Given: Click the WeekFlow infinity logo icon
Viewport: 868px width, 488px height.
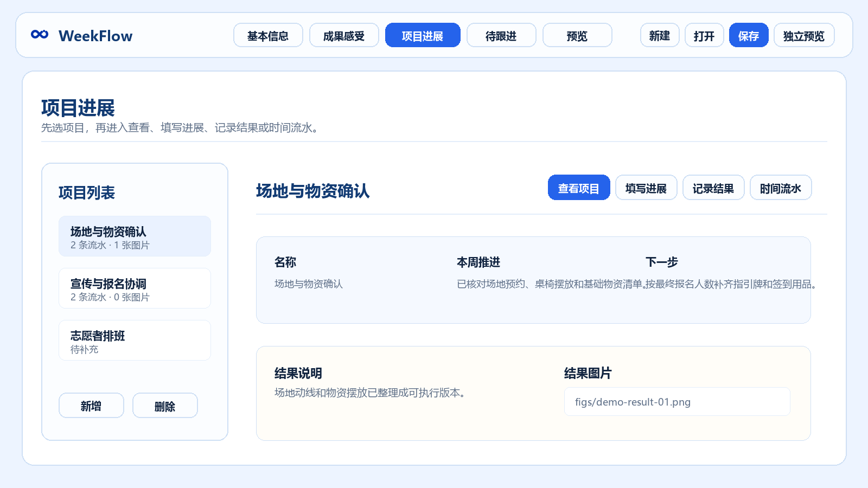Looking at the screenshot, I should coord(40,35).
